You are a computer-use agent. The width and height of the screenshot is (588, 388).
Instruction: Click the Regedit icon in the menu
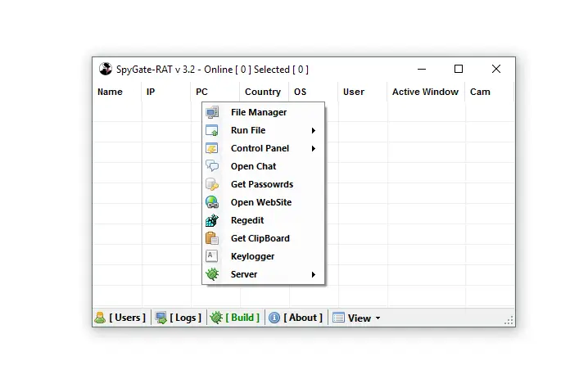coord(212,220)
